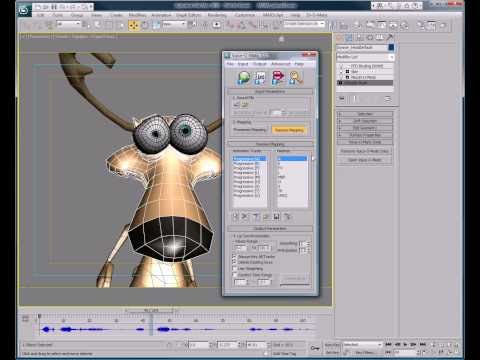Expand the Selection rollout in Modify panel

click(x=365, y=114)
